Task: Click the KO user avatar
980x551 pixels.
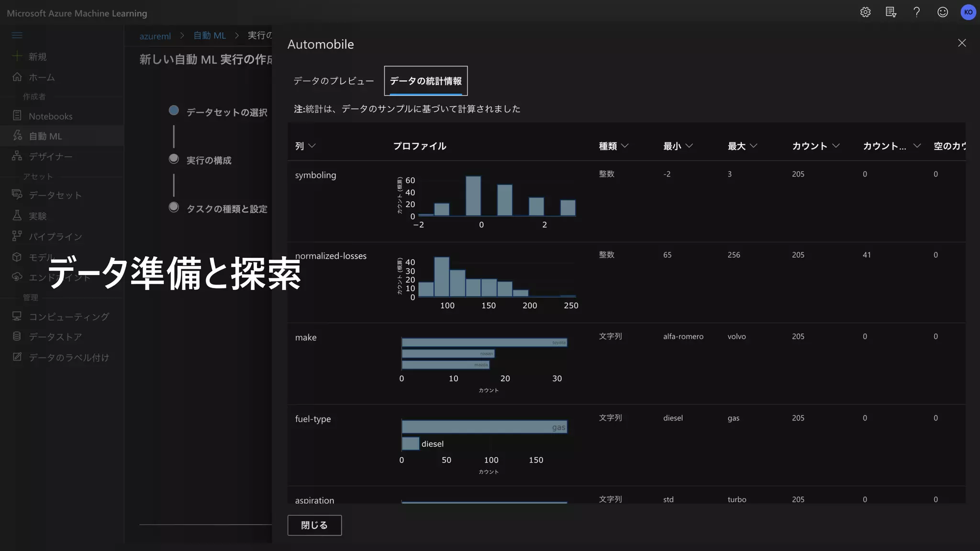Action: [968, 12]
